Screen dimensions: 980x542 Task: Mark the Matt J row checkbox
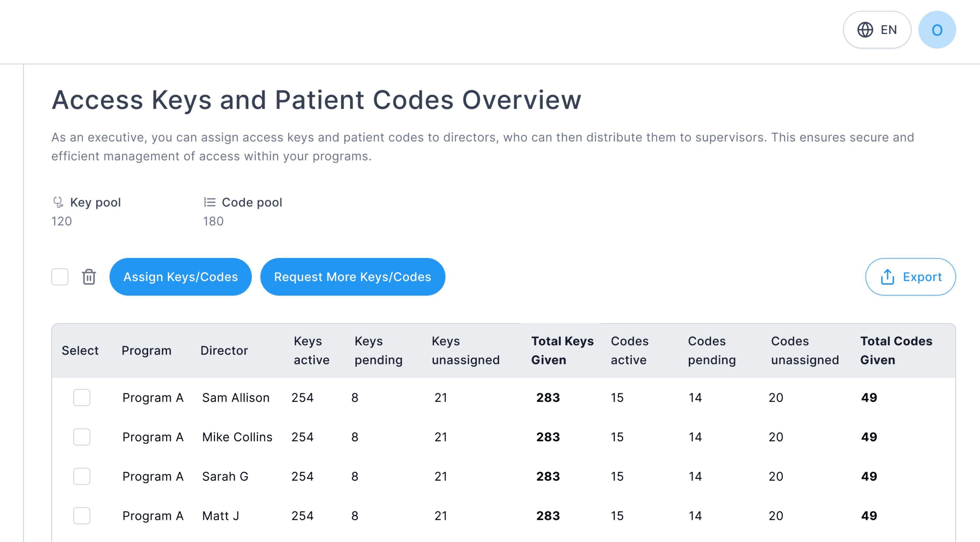[81, 516]
